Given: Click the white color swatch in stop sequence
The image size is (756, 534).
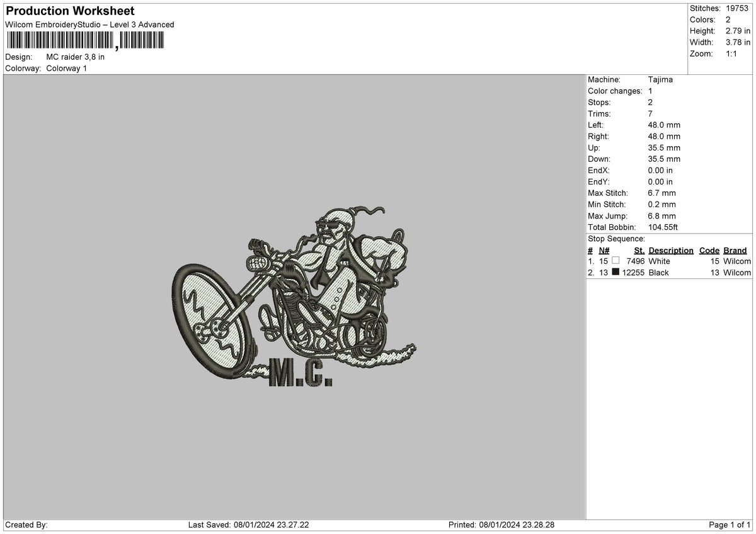Looking at the screenshot, I should tap(616, 261).
